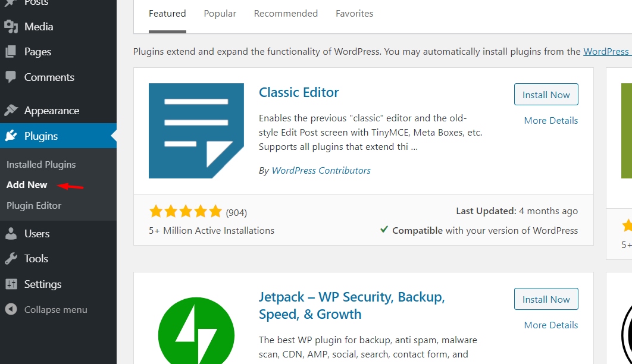Image resolution: width=632 pixels, height=364 pixels.
Task: Open the Users menu item
Action: [58, 234]
